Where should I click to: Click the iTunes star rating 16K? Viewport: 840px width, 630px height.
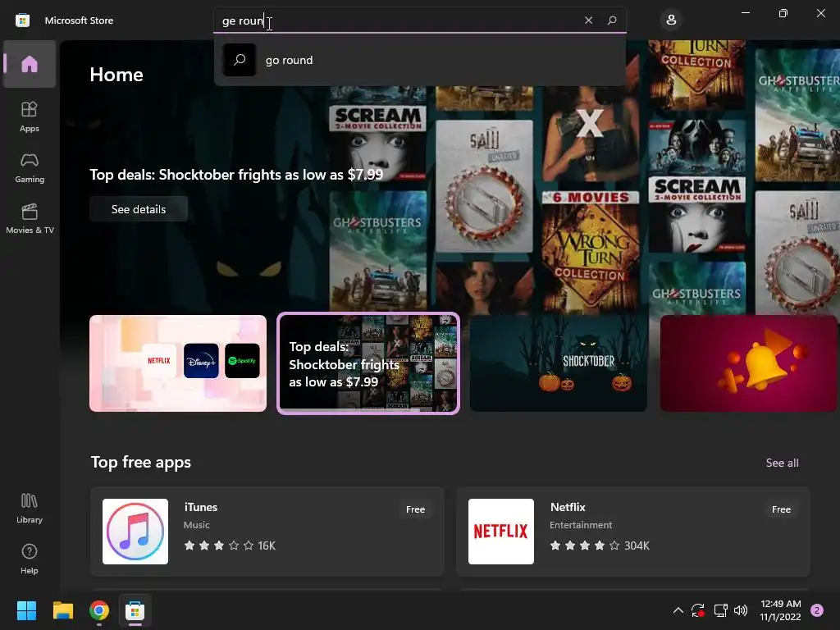(x=230, y=546)
